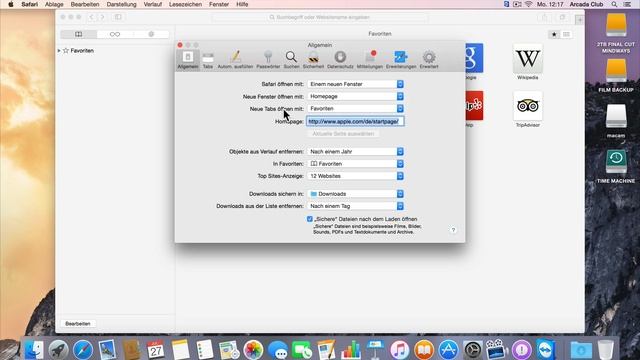Show the Reading List tab in sidebar
This screenshot has height=360, width=640.
(x=115, y=34)
